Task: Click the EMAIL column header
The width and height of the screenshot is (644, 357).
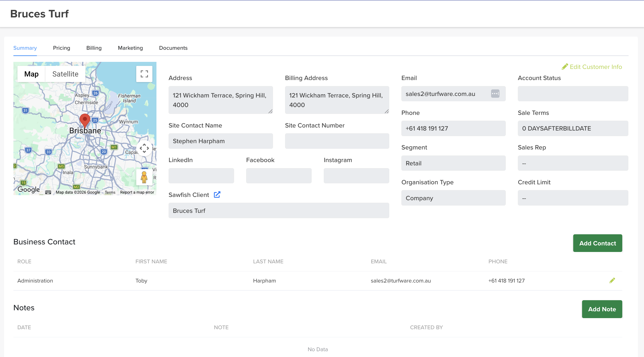Action: 379,262
